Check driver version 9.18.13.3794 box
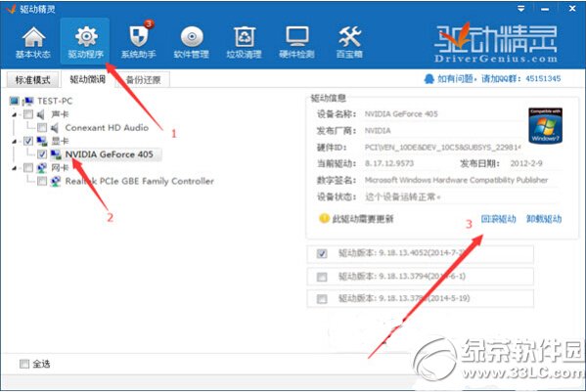Image resolution: width=586 pixels, height=392 pixels. click(x=322, y=277)
